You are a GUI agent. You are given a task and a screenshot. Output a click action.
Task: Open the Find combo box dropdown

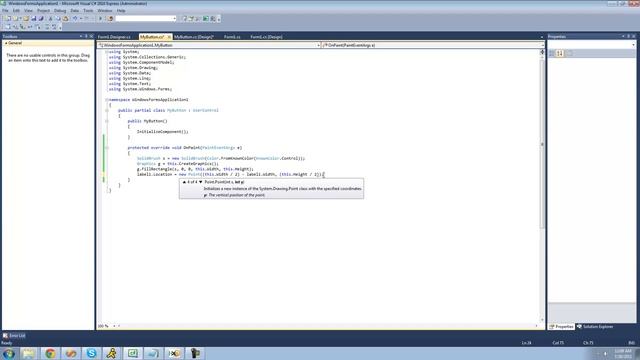click(x=174, y=18)
